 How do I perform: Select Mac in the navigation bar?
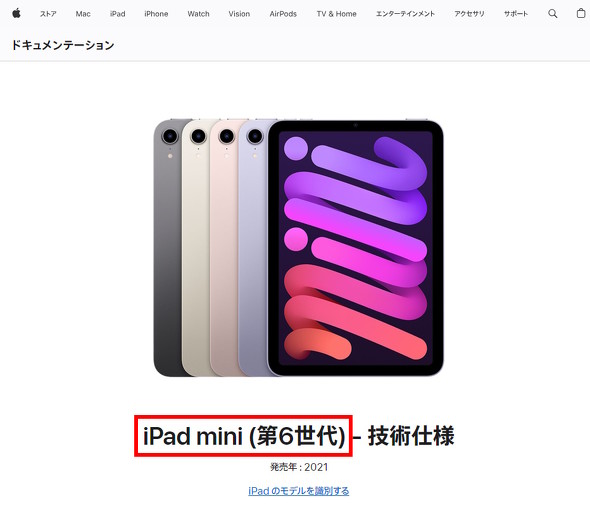point(83,14)
